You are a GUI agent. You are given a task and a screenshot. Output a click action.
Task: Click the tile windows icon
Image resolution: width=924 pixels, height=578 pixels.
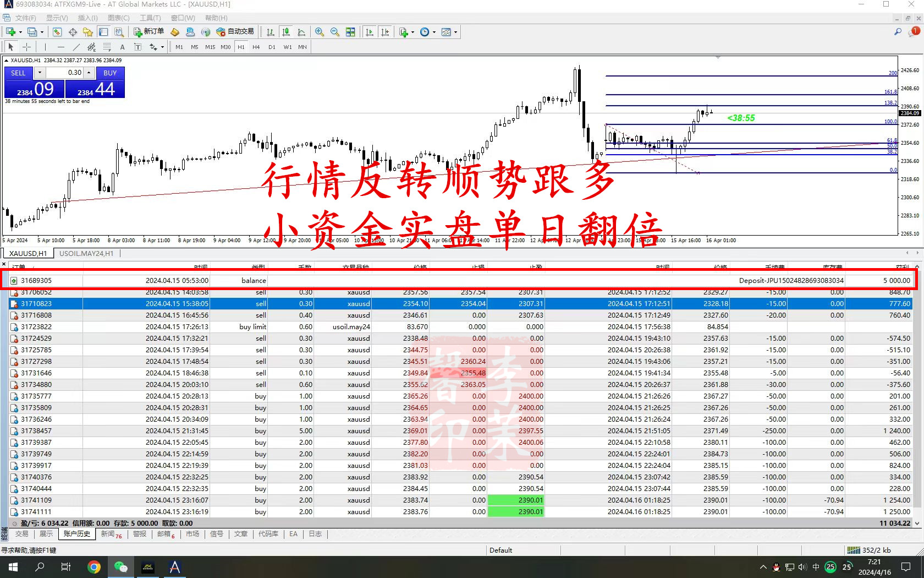coord(350,32)
